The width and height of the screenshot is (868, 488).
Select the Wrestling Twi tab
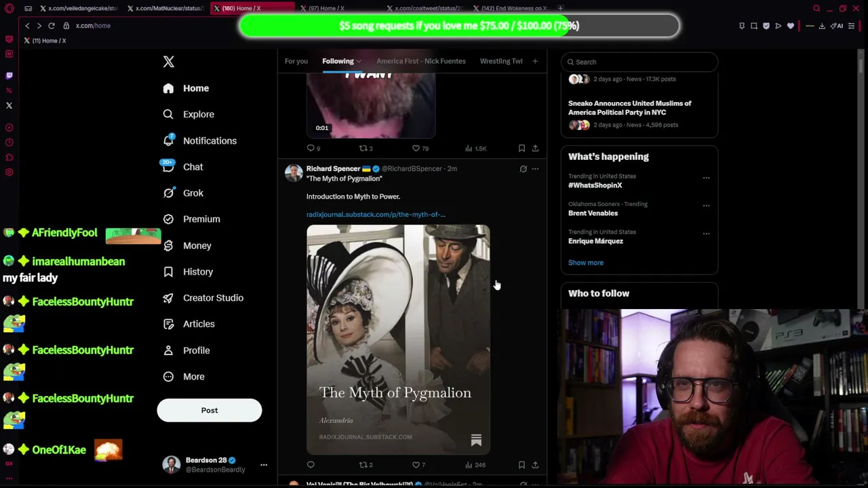pyautogui.click(x=501, y=61)
